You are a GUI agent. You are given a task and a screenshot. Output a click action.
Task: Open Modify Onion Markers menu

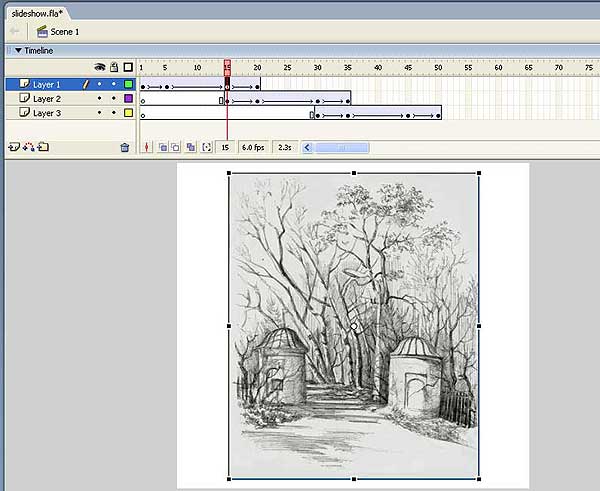pyautogui.click(x=206, y=147)
